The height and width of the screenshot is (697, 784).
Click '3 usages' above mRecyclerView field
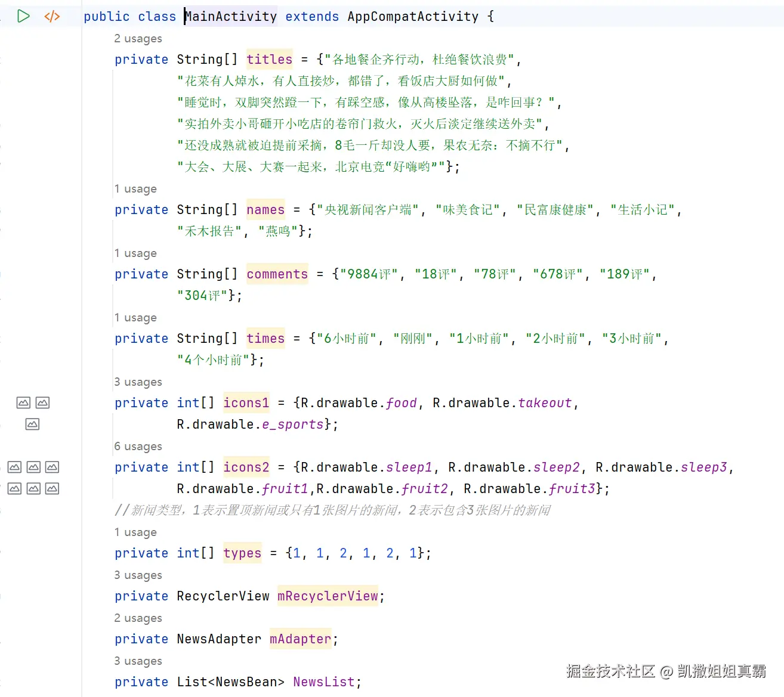pyautogui.click(x=138, y=575)
